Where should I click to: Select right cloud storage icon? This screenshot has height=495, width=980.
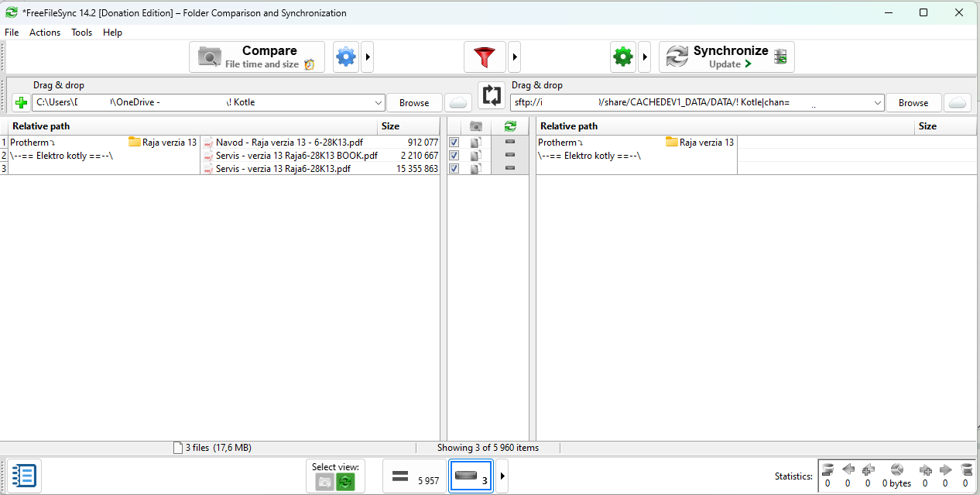[958, 102]
